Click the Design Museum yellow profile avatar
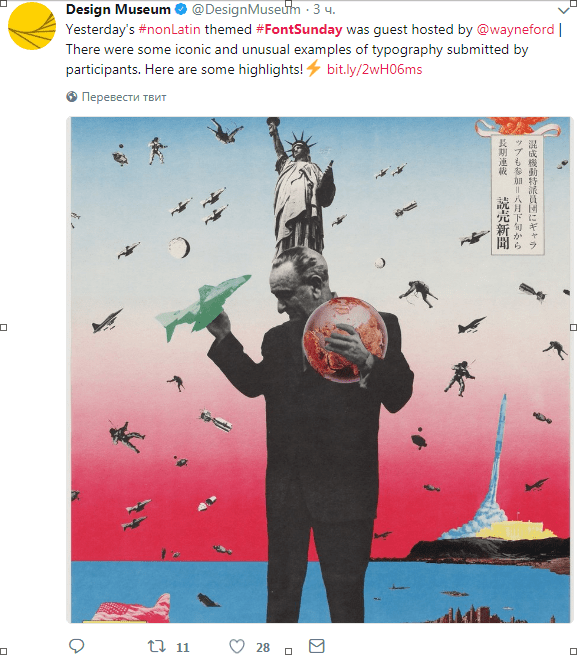The width and height of the screenshot is (577, 655). coord(32,25)
